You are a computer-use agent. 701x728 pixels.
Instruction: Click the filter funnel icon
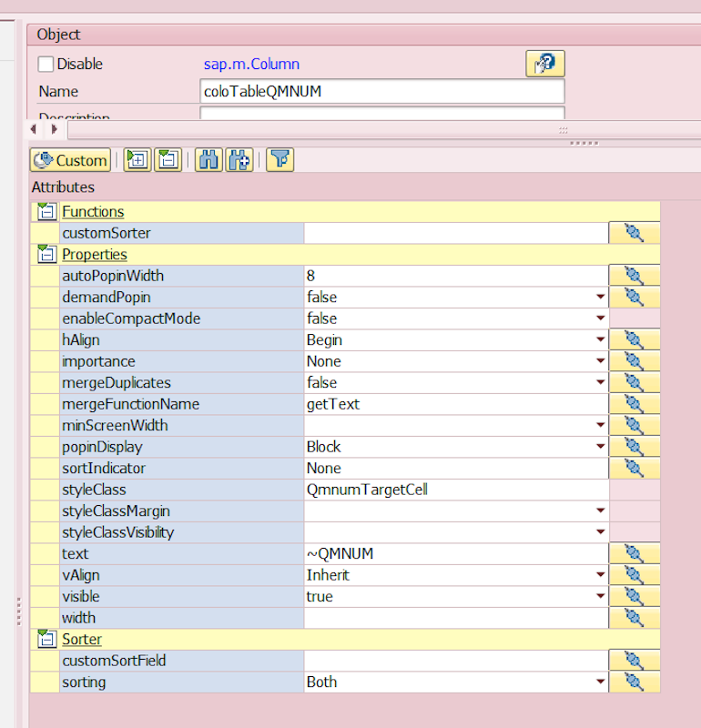tap(280, 160)
